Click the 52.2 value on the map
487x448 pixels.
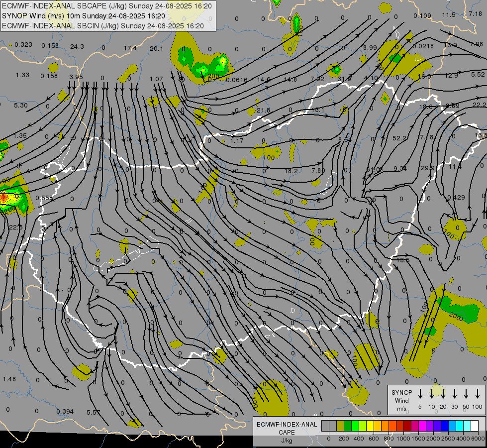[x=399, y=138]
